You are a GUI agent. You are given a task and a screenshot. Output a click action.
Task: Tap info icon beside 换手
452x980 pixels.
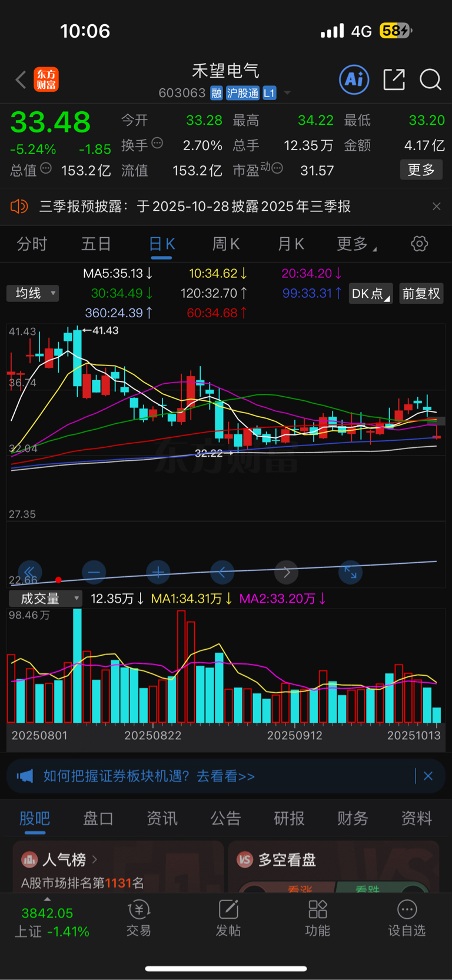(157, 143)
